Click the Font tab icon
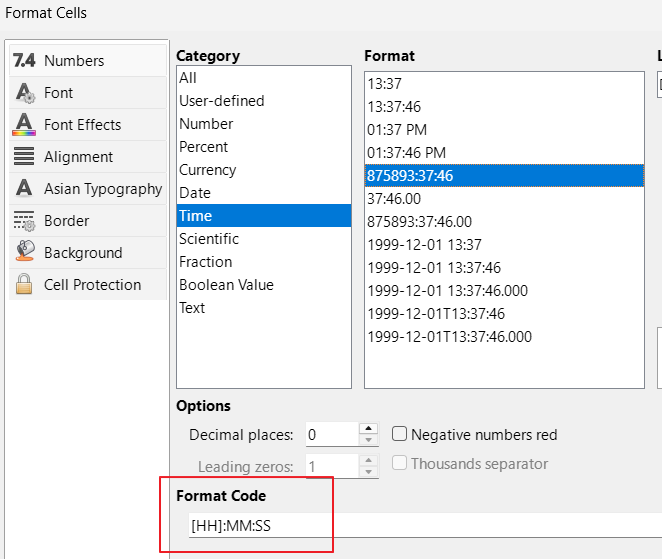 tap(24, 93)
